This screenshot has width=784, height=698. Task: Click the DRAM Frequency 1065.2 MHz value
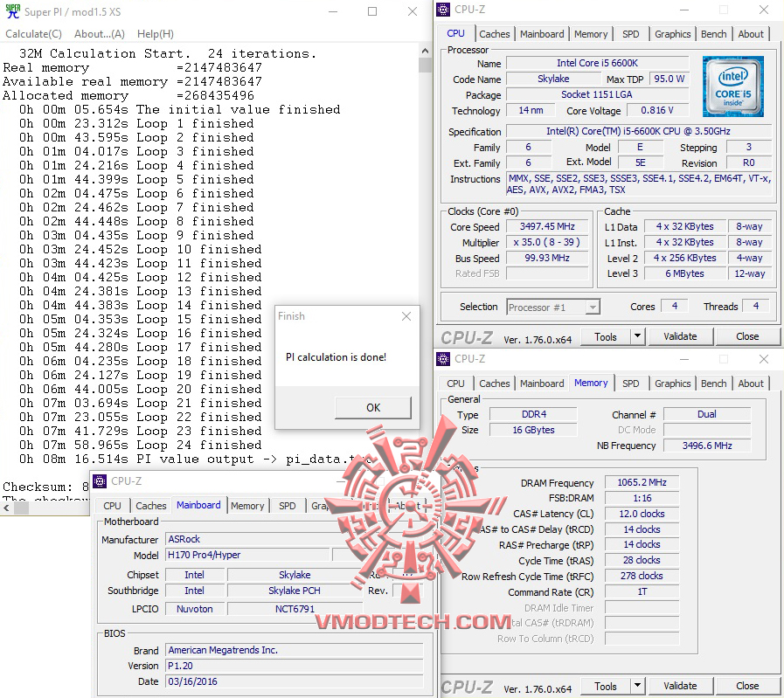click(642, 482)
